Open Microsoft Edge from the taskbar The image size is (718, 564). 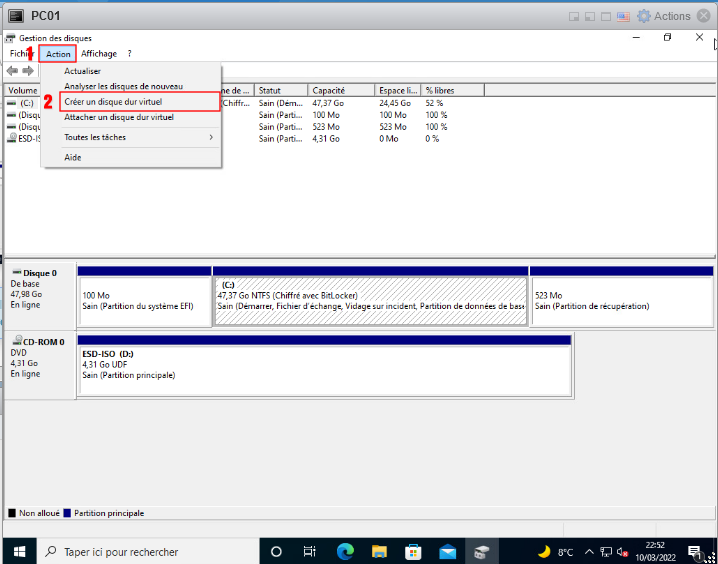click(345, 551)
